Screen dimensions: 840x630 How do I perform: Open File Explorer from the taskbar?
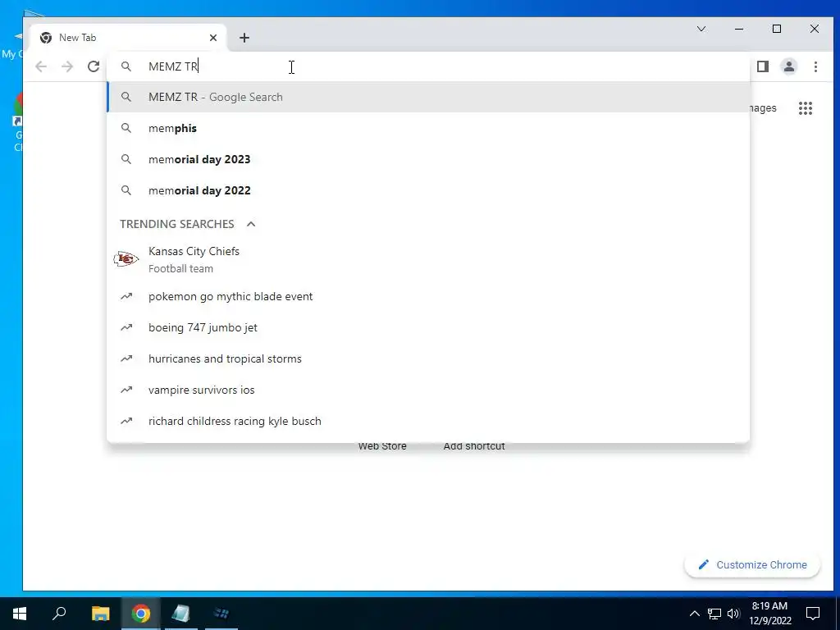pyautogui.click(x=100, y=614)
